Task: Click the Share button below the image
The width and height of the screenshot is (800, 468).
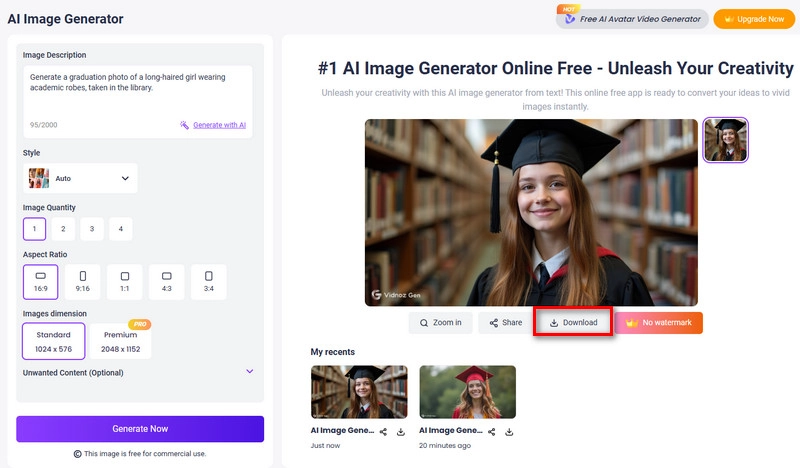Action: click(x=506, y=323)
